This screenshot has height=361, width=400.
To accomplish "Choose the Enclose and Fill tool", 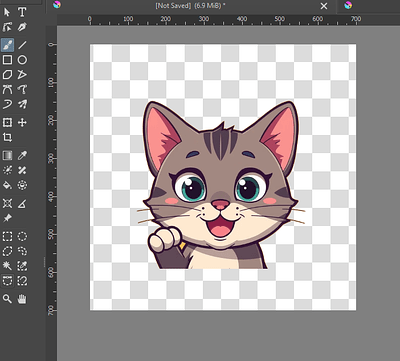I will pos(22,185).
